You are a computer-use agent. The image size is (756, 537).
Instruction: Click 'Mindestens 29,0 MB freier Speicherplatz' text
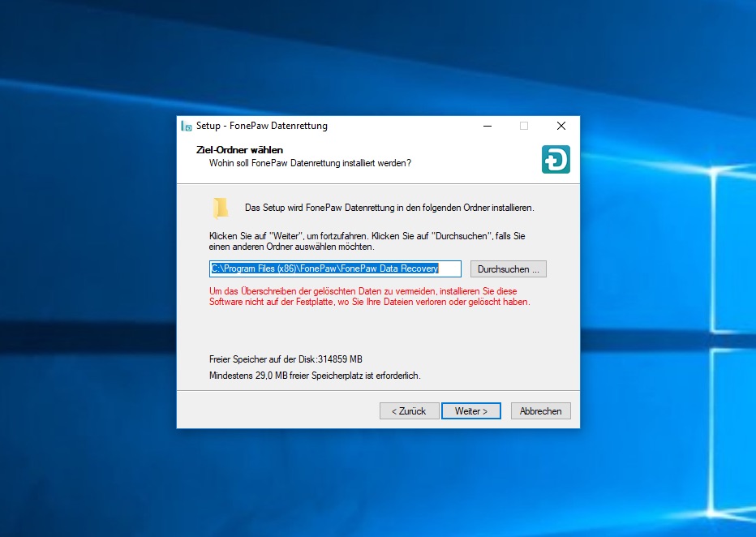point(315,376)
